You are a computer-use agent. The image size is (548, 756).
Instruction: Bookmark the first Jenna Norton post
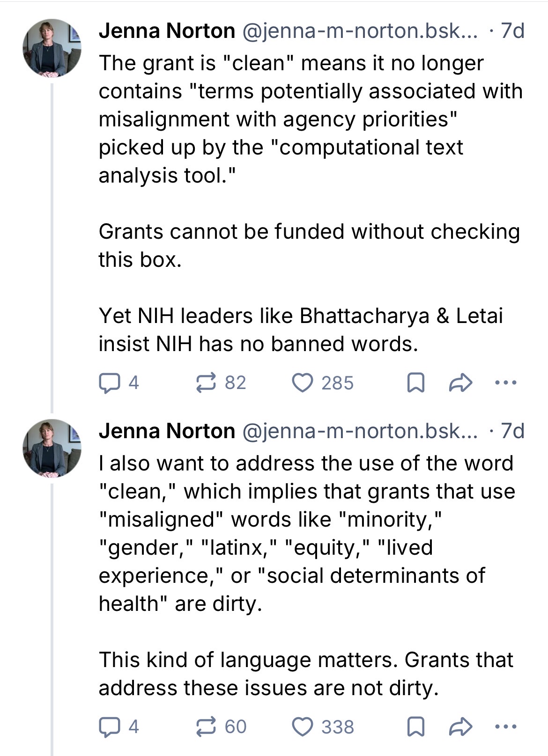pos(415,382)
